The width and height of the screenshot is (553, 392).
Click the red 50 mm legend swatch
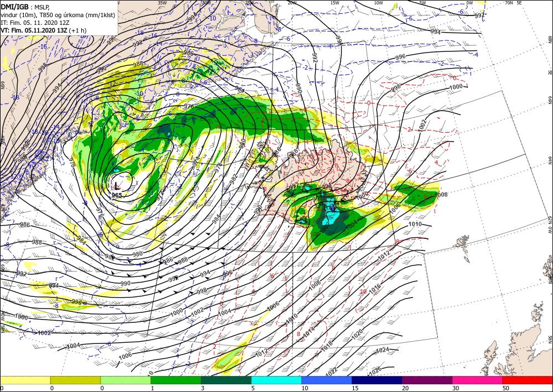pyautogui.click(x=528, y=380)
